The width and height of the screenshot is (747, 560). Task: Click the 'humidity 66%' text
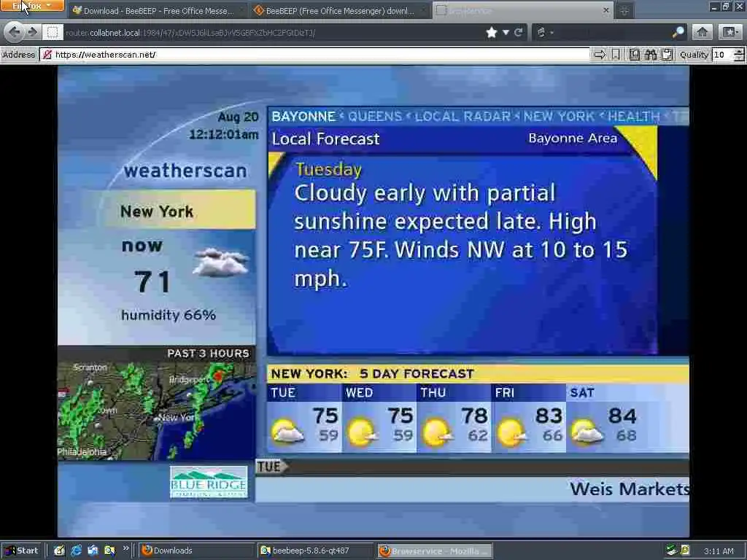click(169, 315)
